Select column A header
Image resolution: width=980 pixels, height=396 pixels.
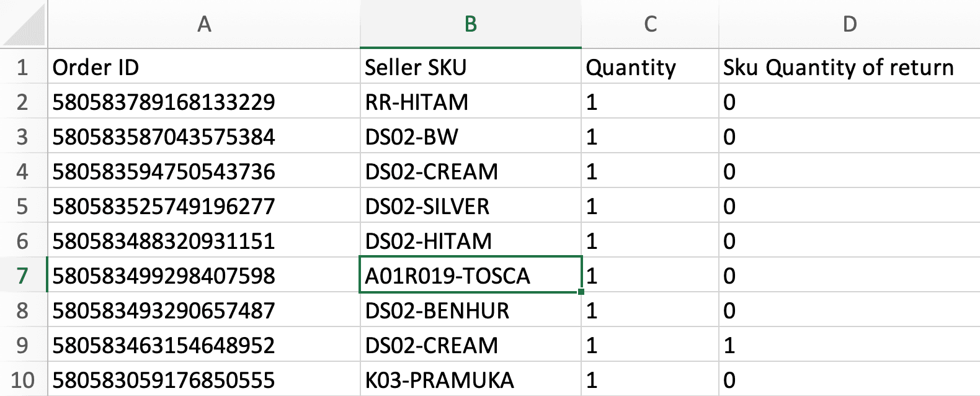(205, 25)
